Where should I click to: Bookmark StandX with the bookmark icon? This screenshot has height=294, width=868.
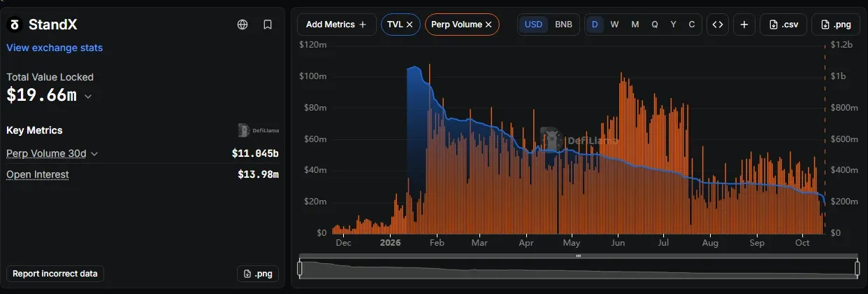[x=268, y=24]
